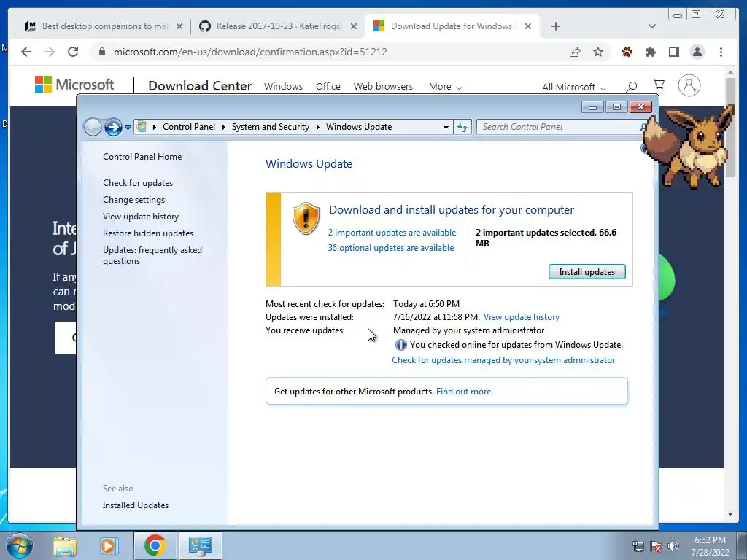
Task: Open 2 important updates are available link
Action: pos(392,233)
